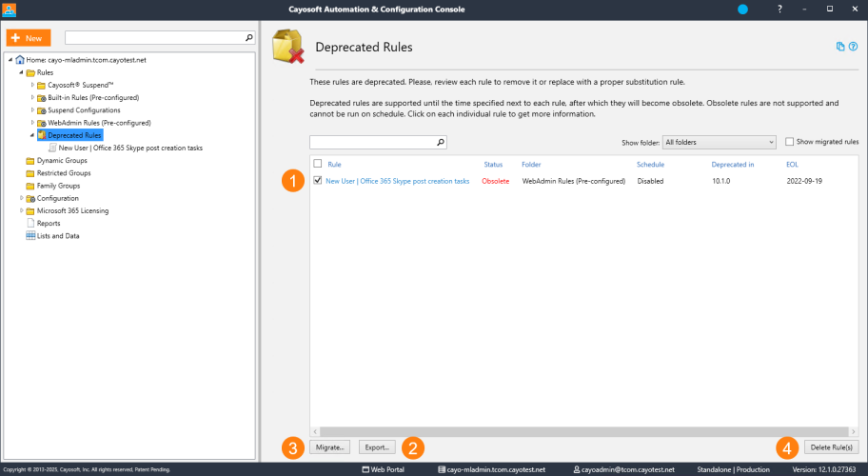This screenshot has height=476, width=868.
Task: Sort by Schedule column header
Action: click(650, 165)
